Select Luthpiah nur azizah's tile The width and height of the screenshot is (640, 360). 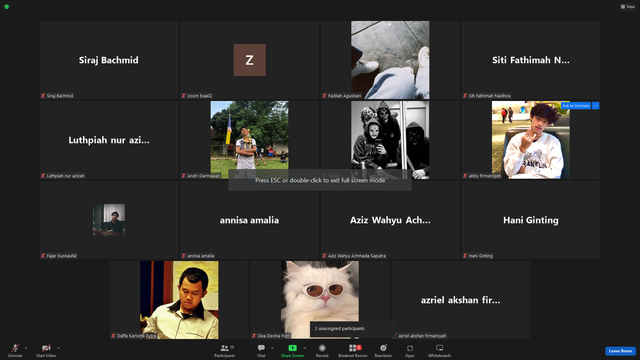(x=109, y=140)
